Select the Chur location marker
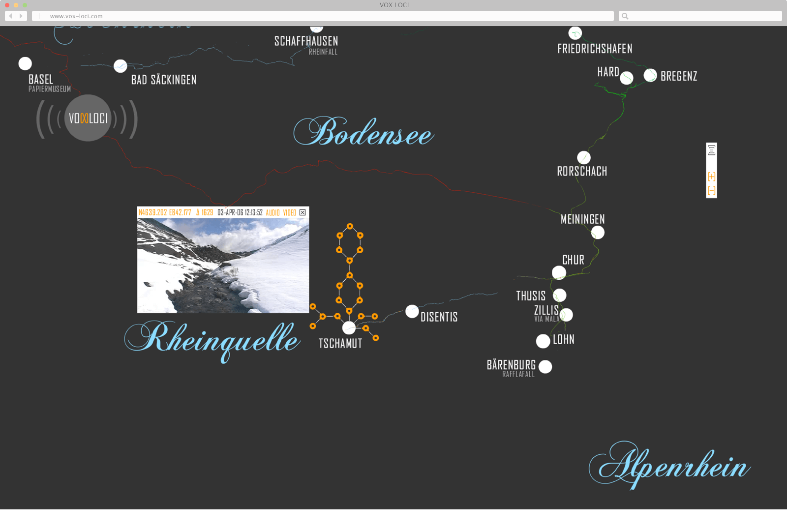787x532 pixels. [559, 273]
